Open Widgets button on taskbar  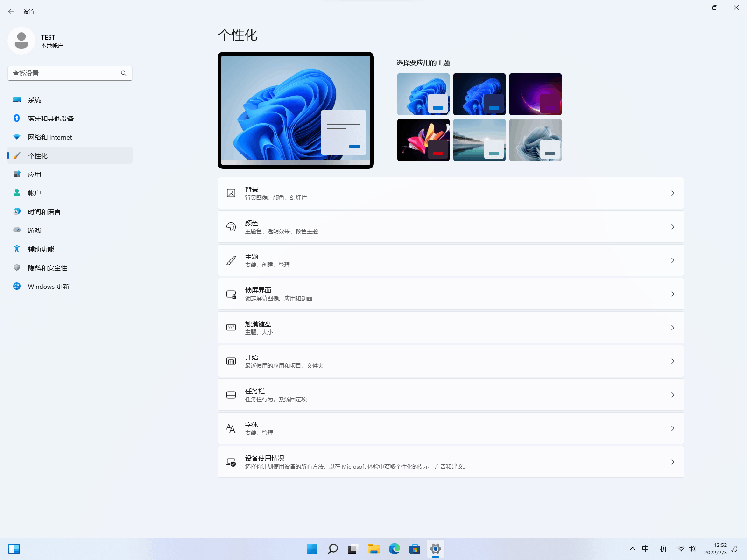pyautogui.click(x=14, y=549)
